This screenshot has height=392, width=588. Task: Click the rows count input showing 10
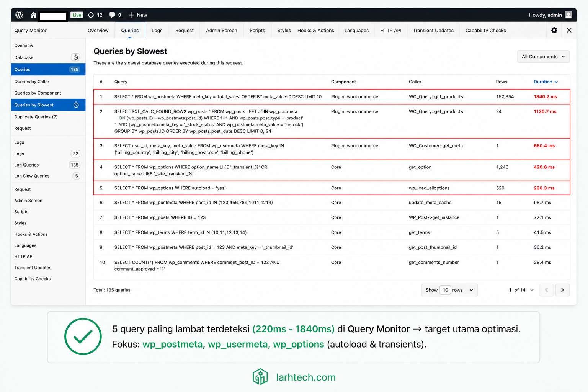[445, 290]
